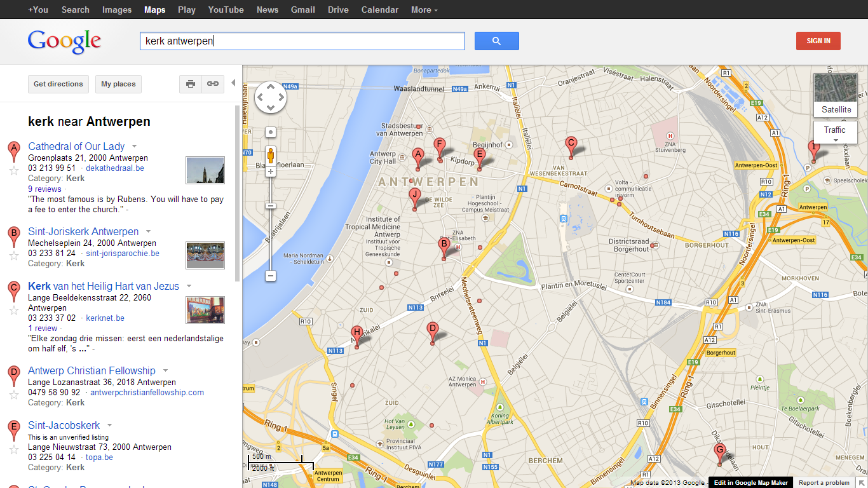This screenshot has width=868, height=488.
Task: Click red marker D on the map
Action: coord(433,333)
